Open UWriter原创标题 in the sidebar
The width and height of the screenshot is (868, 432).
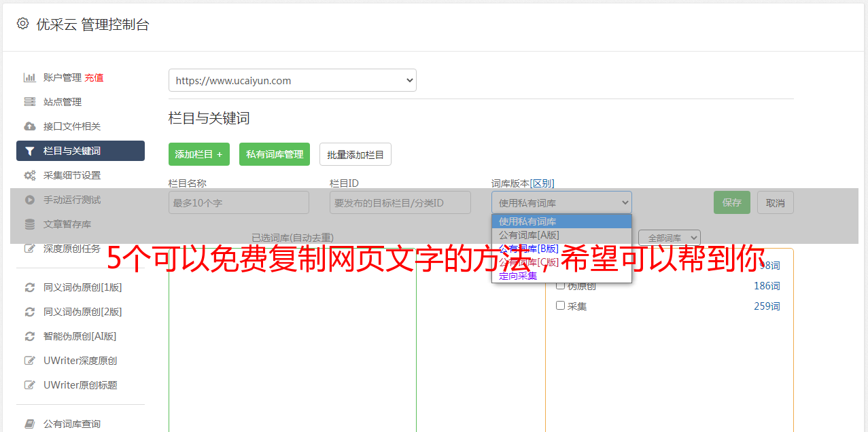tap(80, 385)
